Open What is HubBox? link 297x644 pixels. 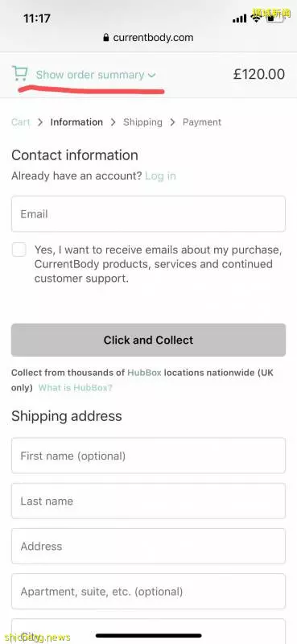pos(75,388)
